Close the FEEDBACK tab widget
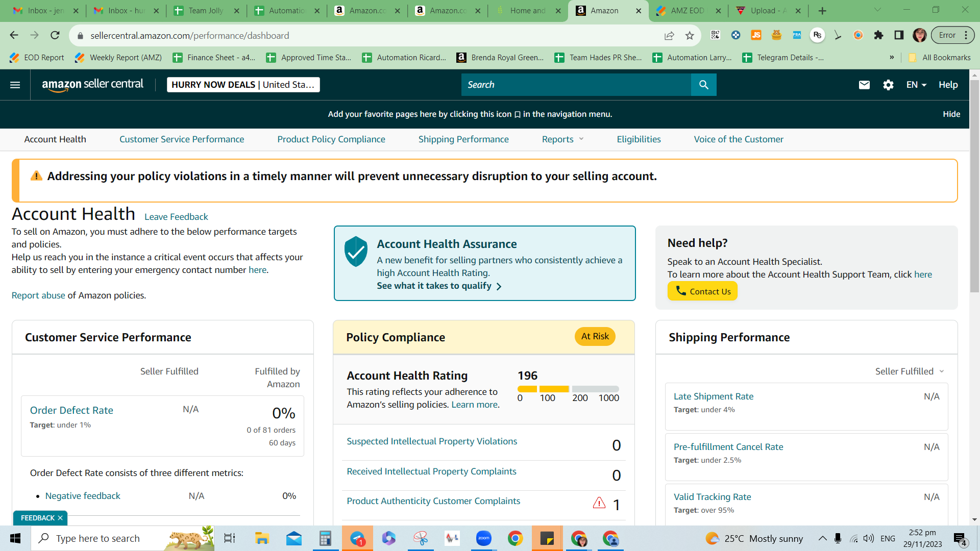The height and width of the screenshot is (551, 980). 60,518
